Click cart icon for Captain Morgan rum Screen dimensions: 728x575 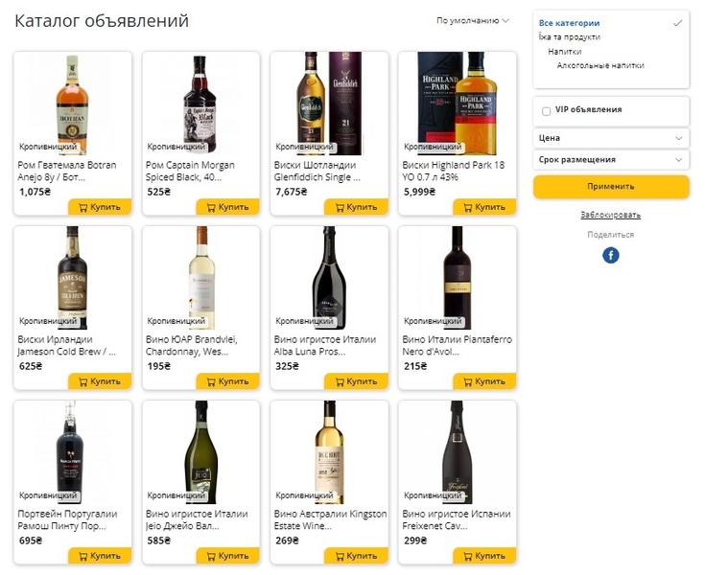point(211,207)
